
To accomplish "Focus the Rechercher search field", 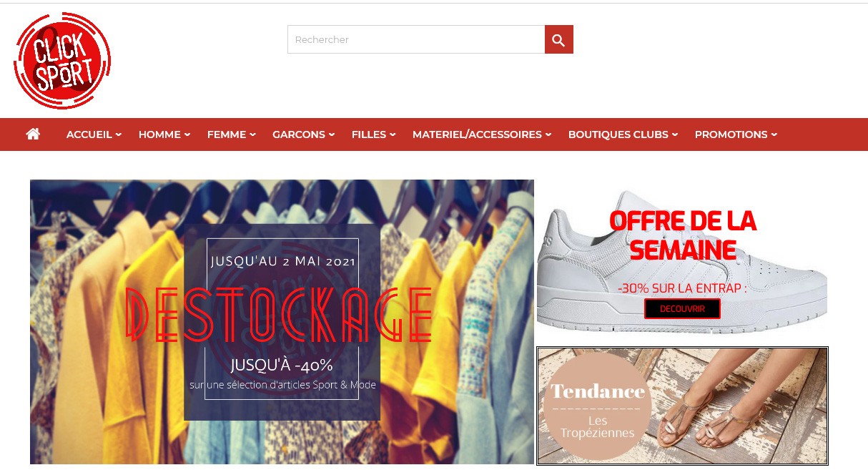I will pyautogui.click(x=416, y=39).
